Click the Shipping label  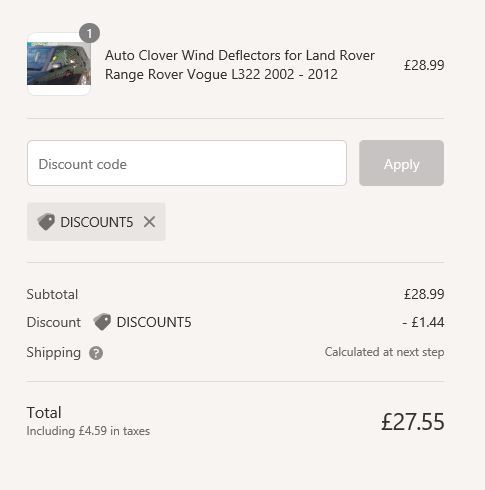tap(54, 353)
